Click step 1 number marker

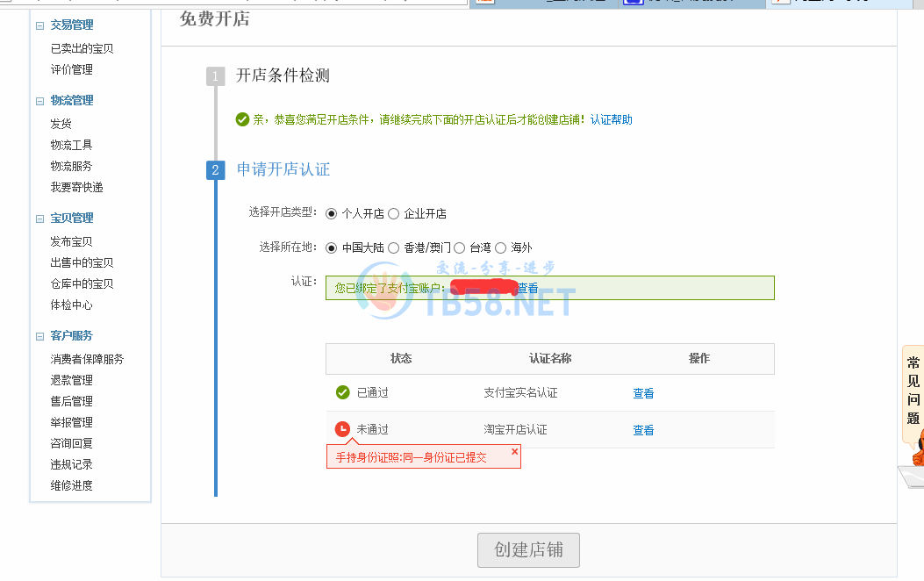tap(215, 76)
